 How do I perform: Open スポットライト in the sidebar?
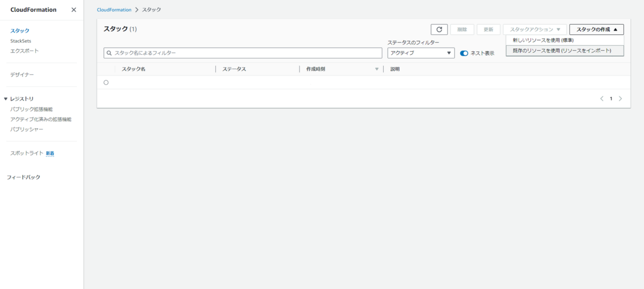coord(27,153)
